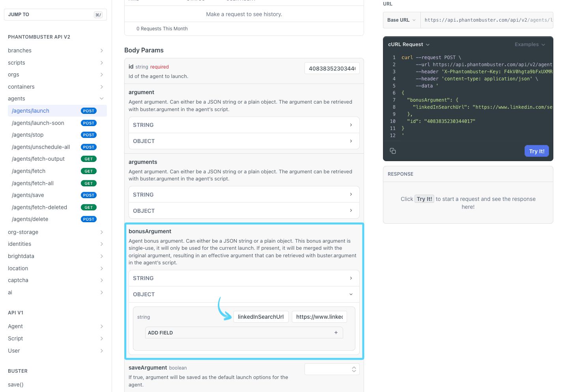564x392 pixels.
Task: Edit the https://www.linked value field
Action: (x=319, y=317)
